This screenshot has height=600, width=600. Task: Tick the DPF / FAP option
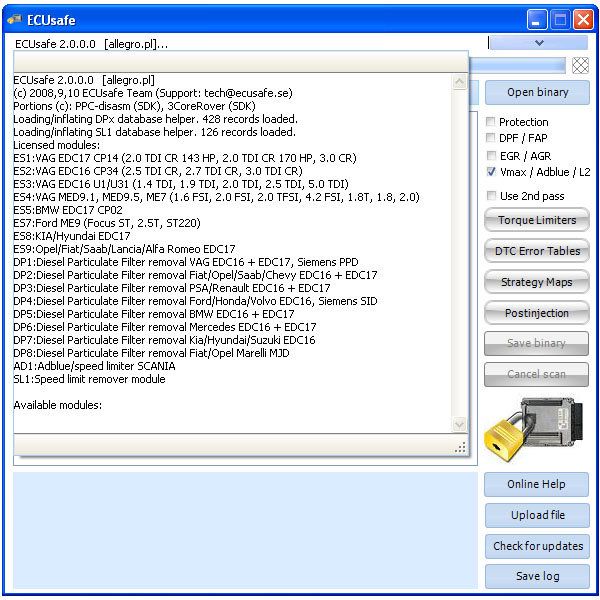point(491,139)
